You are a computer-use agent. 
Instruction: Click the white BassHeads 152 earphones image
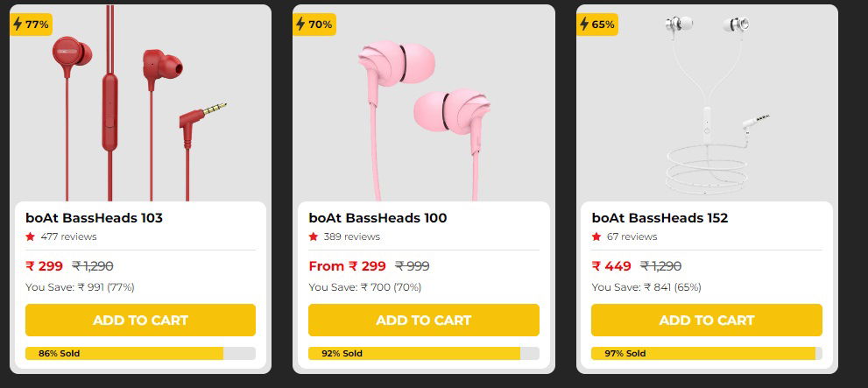[x=706, y=105]
